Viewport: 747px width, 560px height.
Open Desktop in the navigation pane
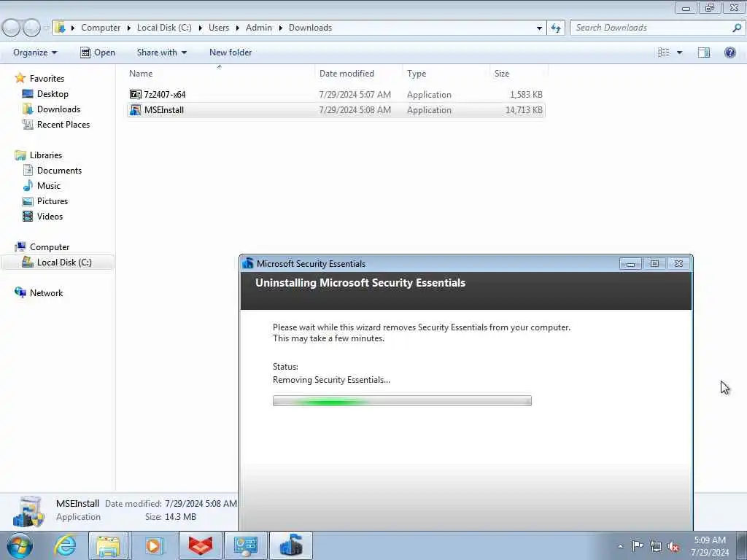(x=53, y=94)
